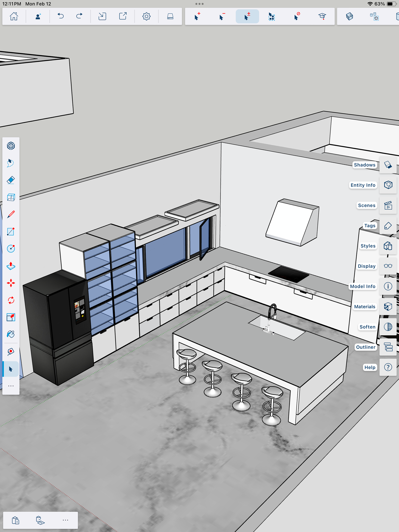Select the Move tool
The height and width of the screenshot is (532, 399).
[x=11, y=283]
